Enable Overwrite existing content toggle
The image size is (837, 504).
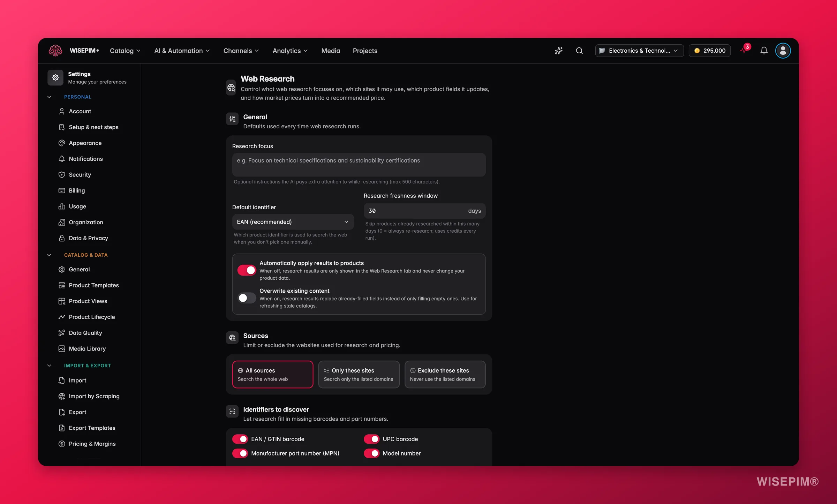(x=247, y=298)
